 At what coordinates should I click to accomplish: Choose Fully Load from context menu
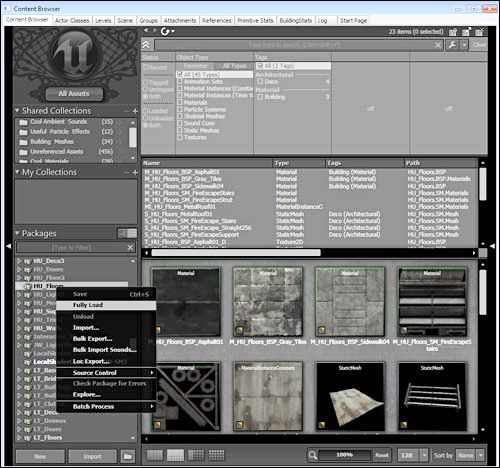click(x=106, y=305)
